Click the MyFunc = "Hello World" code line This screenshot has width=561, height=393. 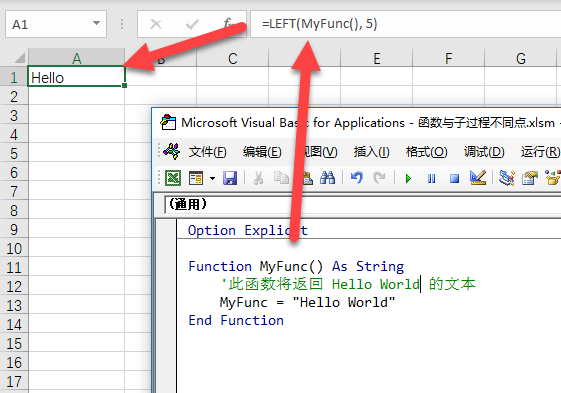pyautogui.click(x=307, y=302)
